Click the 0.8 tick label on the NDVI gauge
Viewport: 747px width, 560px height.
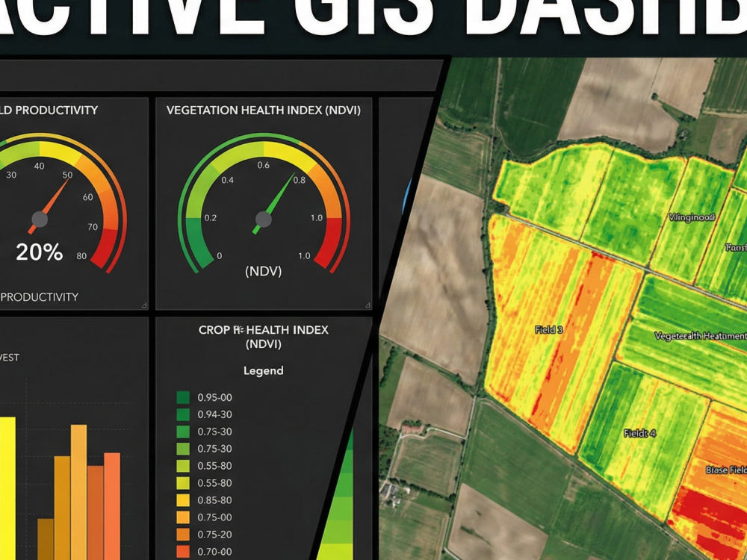(x=300, y=180)
